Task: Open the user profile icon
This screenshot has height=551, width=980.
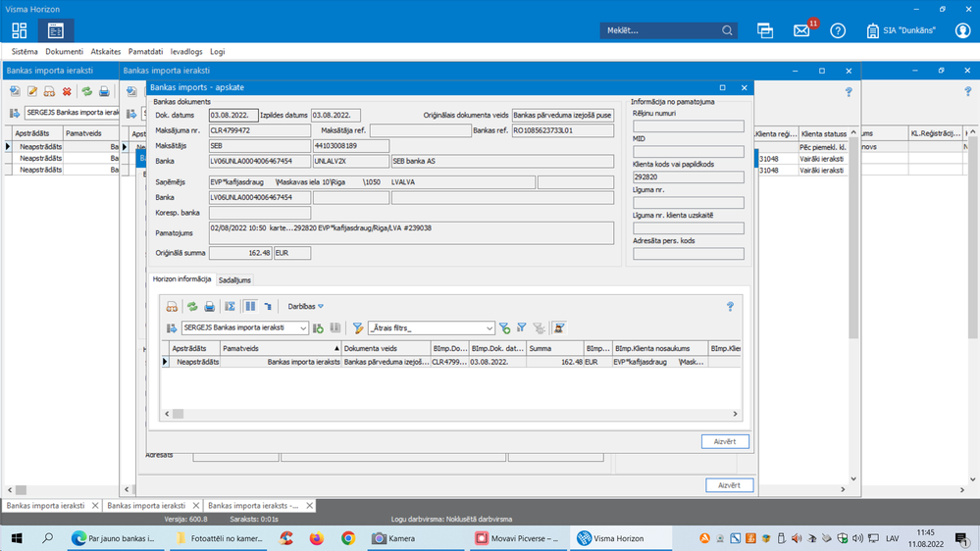Action: (962, 31)
